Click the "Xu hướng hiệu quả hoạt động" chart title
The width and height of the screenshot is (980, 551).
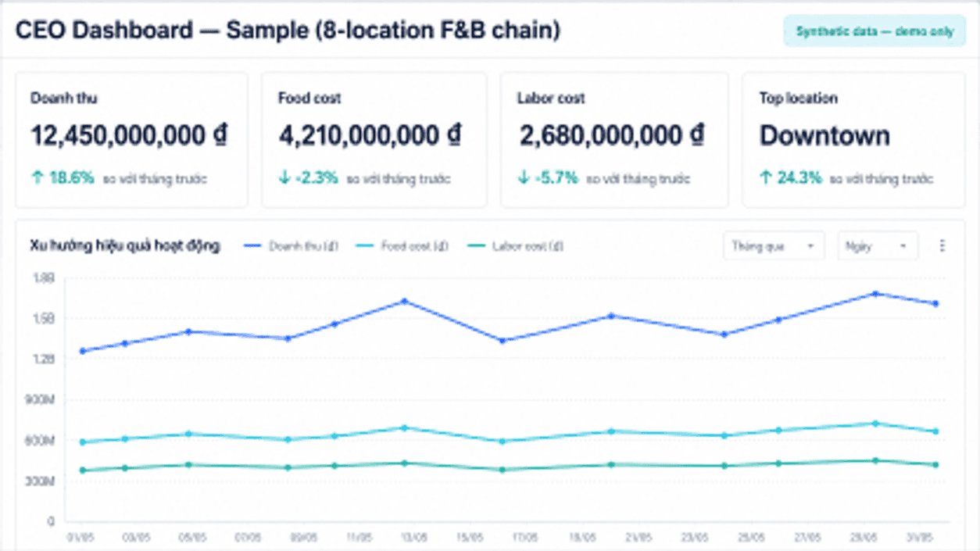point(125,246)
